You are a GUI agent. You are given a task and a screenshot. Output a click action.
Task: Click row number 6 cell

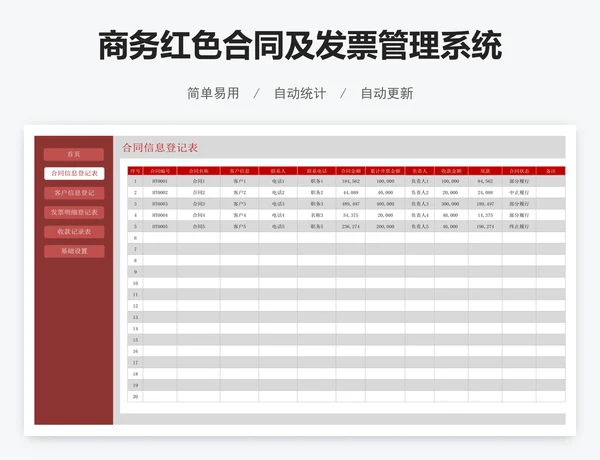click(x=135, y=238)
